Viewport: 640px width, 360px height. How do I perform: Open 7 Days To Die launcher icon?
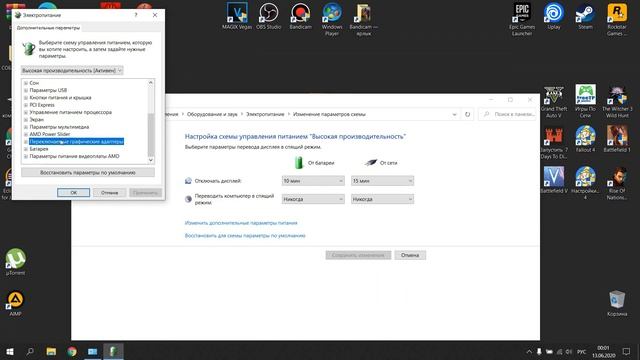tap(553, 142)
